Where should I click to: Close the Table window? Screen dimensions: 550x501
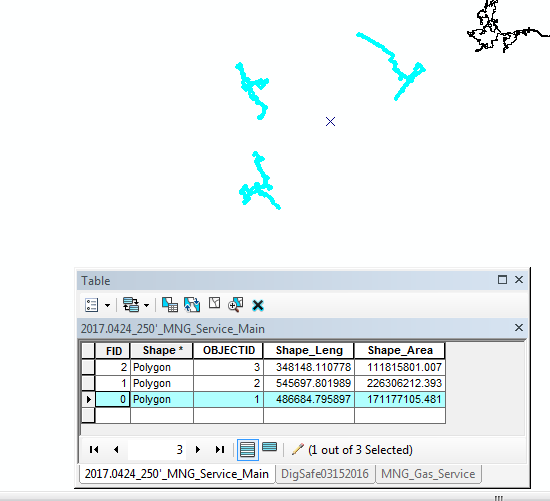519,280
